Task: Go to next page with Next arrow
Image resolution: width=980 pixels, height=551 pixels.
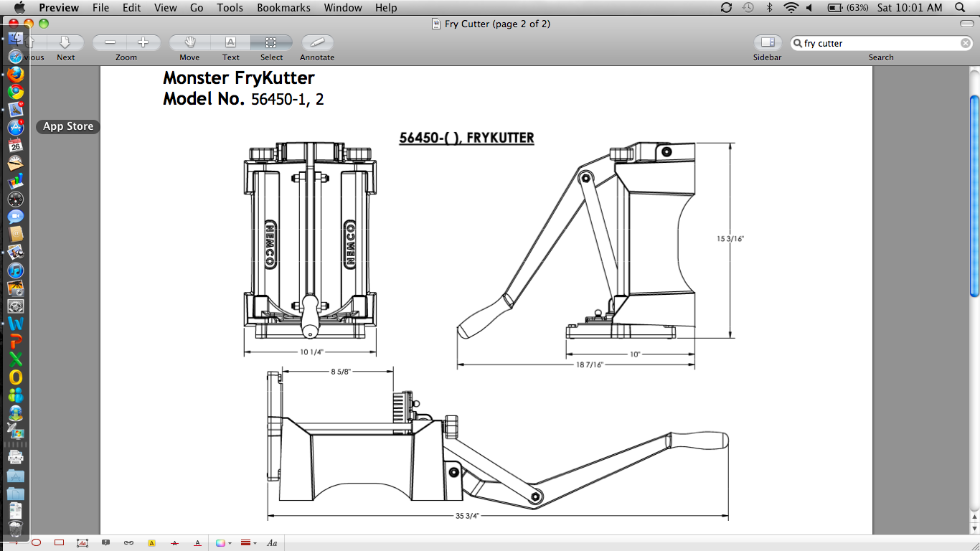Action: pyautogui.click(x=66, y=42)
